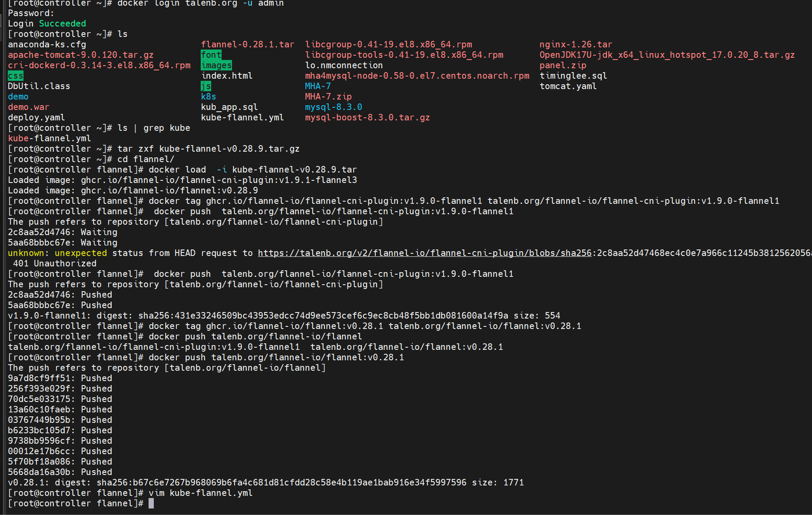This screenshot has width=812, height=515.
Task: Click the 'apache-tomcat-9.0.120.tar.gz' file name
Action: 81,55
